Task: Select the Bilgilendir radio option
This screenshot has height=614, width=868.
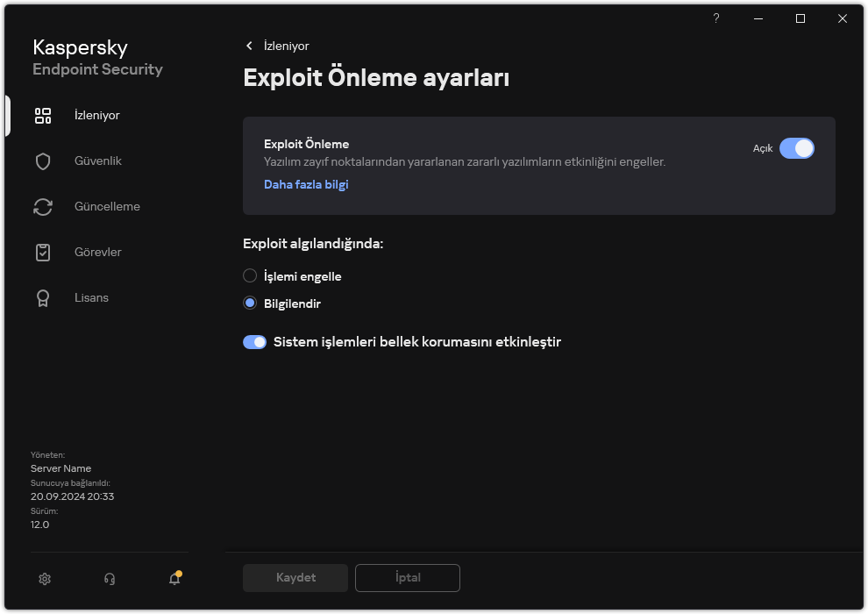Action: (x=250, y=303)
